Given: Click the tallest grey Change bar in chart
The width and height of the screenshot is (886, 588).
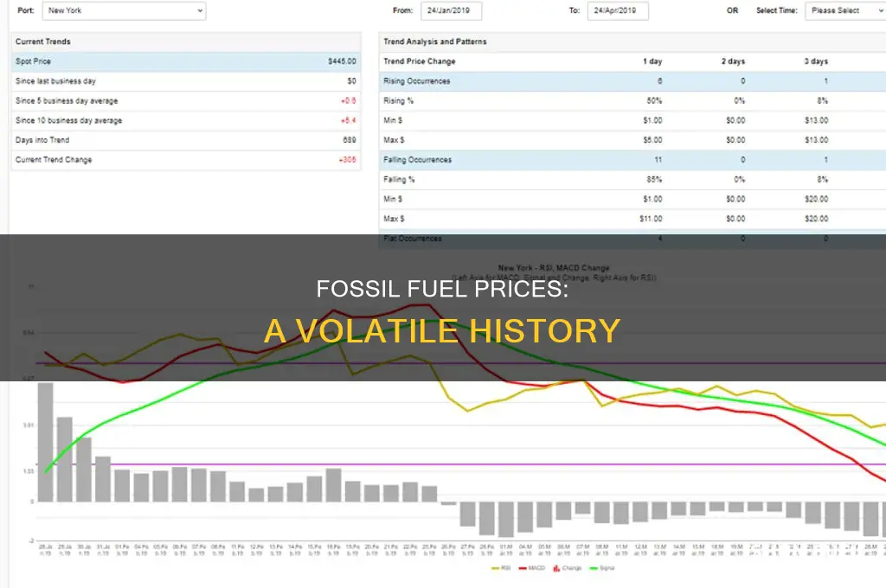Looking at the screenshot, I should point(46,442).
